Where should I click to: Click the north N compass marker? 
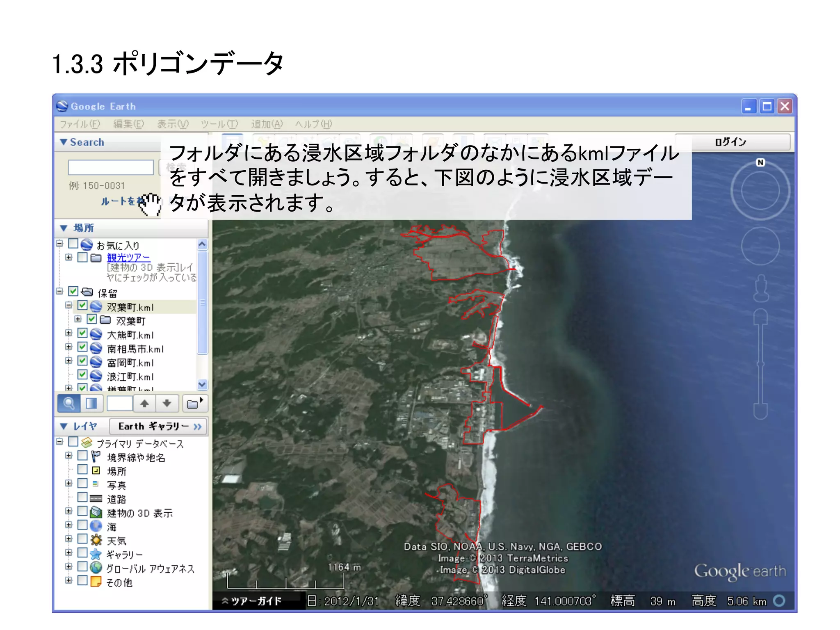point(760,162)
